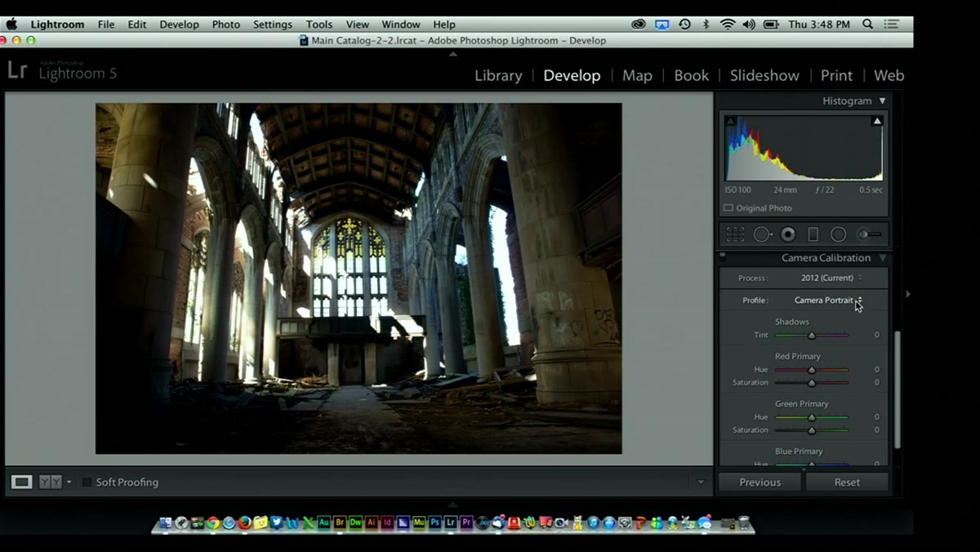
Task: Select the Spot Removal tool
Action: point(762,234)
